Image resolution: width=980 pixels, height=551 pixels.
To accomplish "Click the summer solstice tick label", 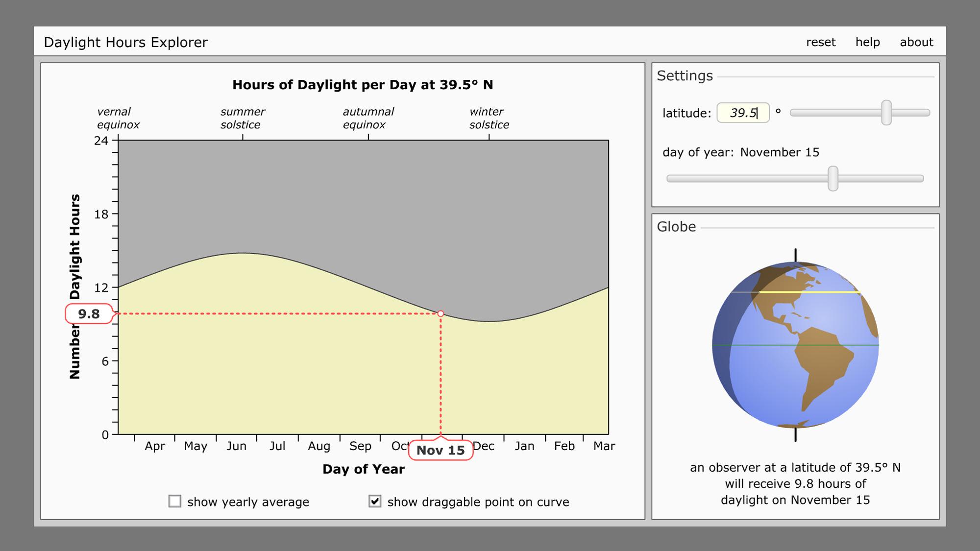I will click(243, 118).
